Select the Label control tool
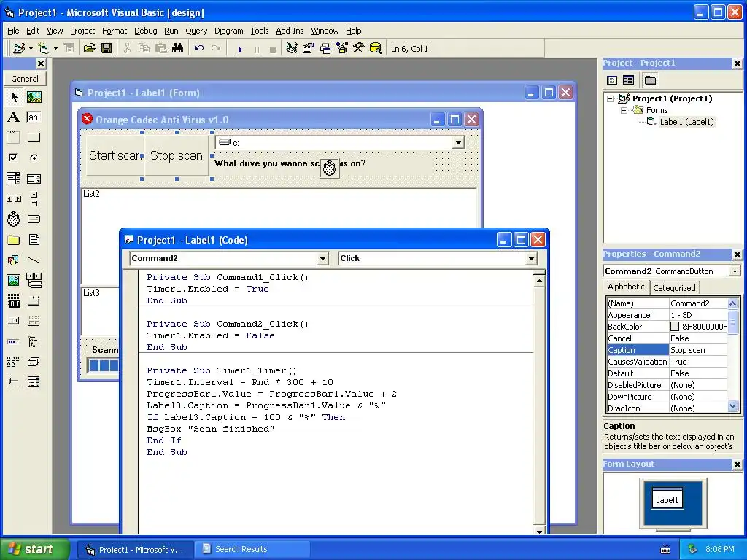747x560 pixels. coord(14,117)
